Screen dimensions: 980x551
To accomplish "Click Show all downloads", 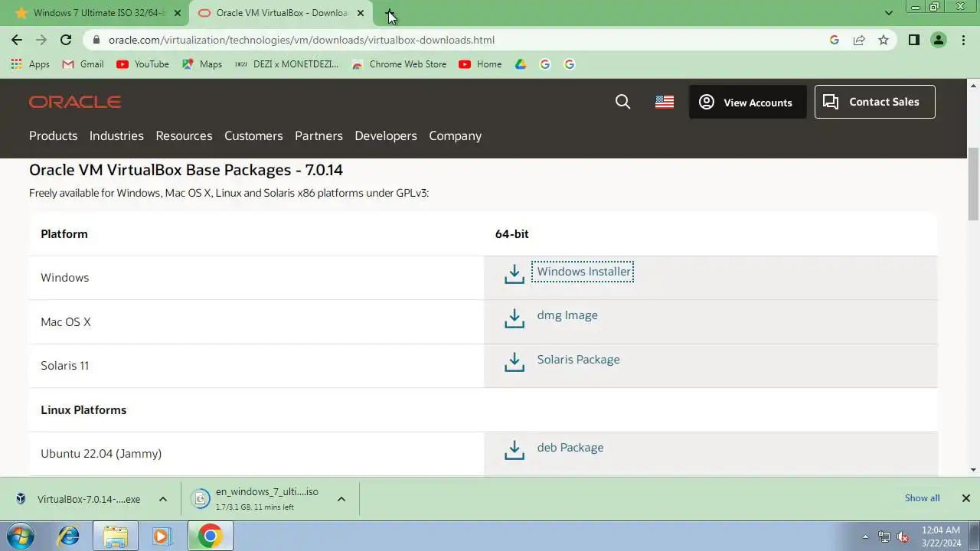I will pos(922,498).
